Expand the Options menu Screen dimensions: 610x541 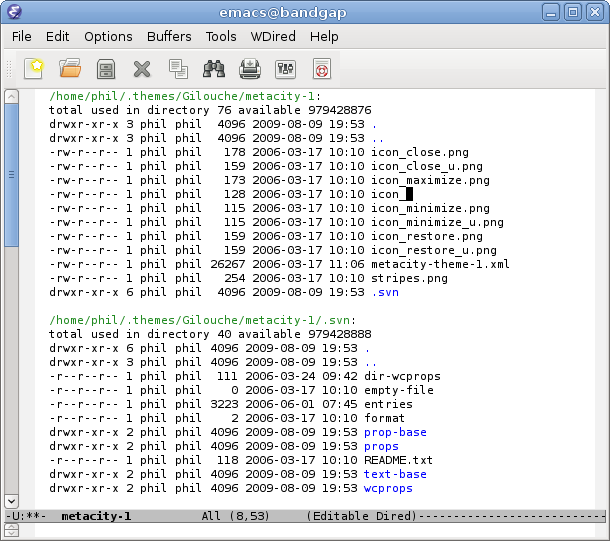[108, 36]
